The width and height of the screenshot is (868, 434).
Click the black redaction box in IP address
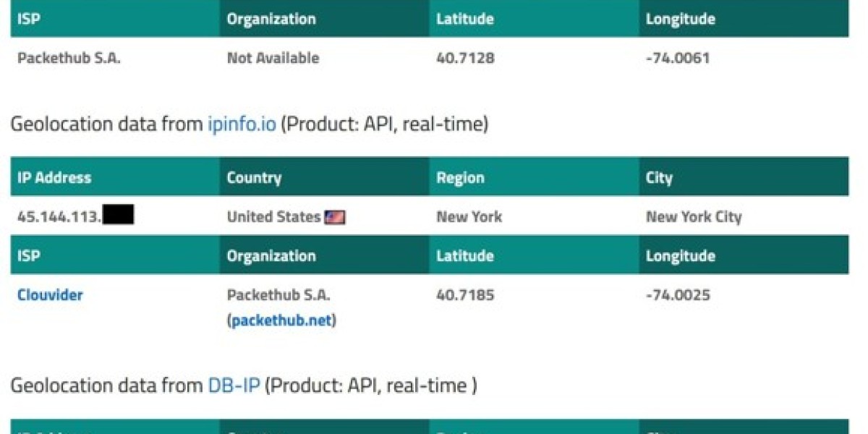(x=118, y=216)
